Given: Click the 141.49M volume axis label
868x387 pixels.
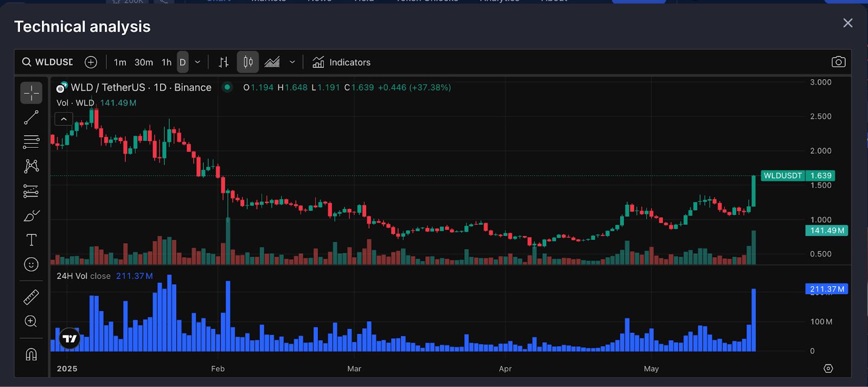Looking at the screenshot, I should [x=827, y=231].
